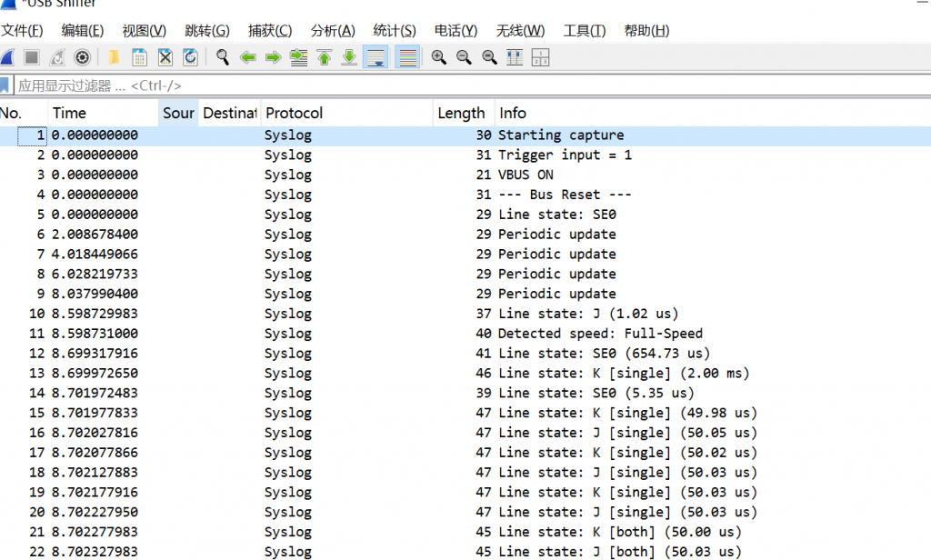Open a capture file with folder icon

point(114,57)
